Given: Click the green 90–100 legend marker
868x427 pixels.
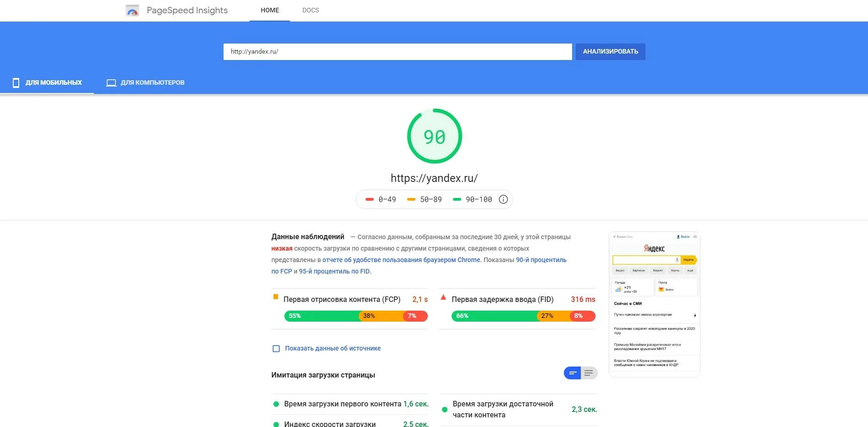Looking at the screenshot, I should coord(457,199).
